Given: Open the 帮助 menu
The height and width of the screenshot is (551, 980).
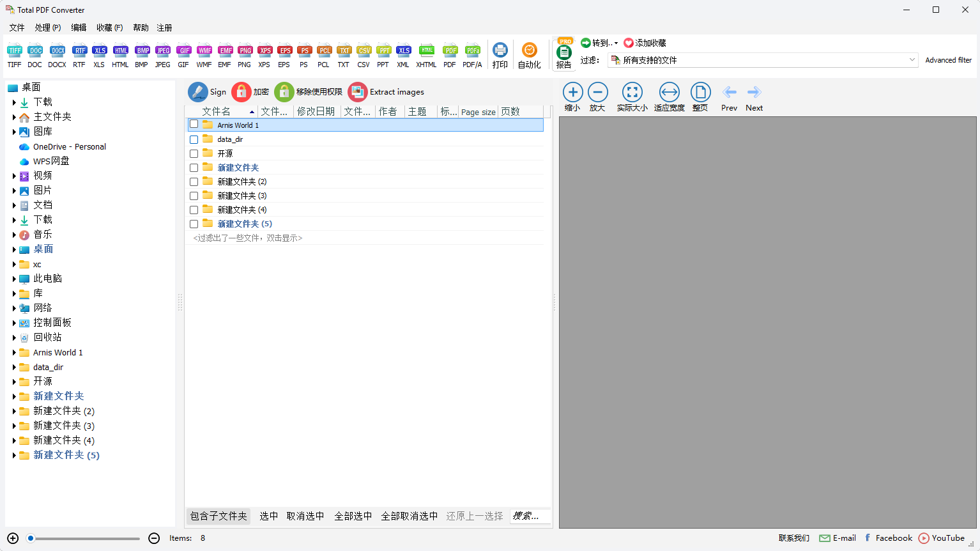Looking at the screenshot, I should (x=141, y=27).
